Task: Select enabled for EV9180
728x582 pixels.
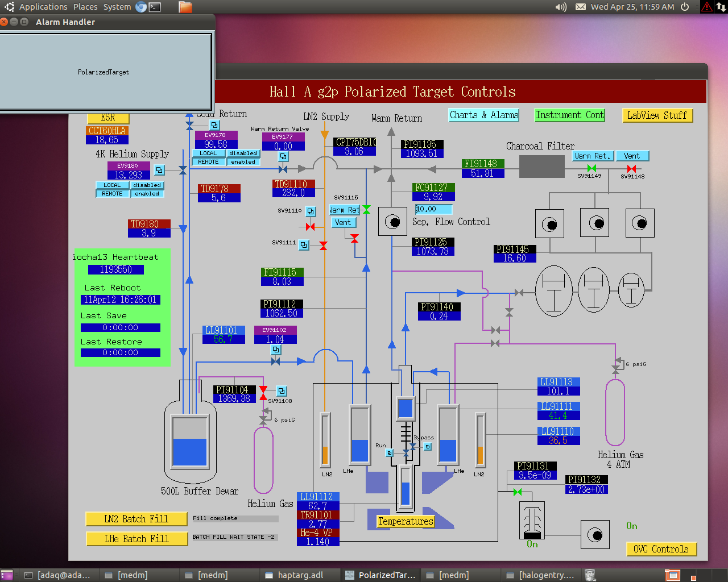Action: coord(147,194)
